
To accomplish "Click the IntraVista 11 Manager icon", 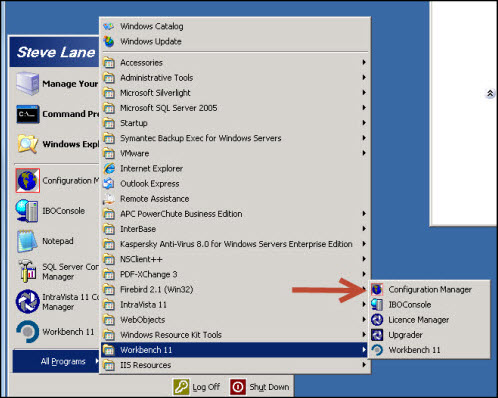I will pos(28,301).
